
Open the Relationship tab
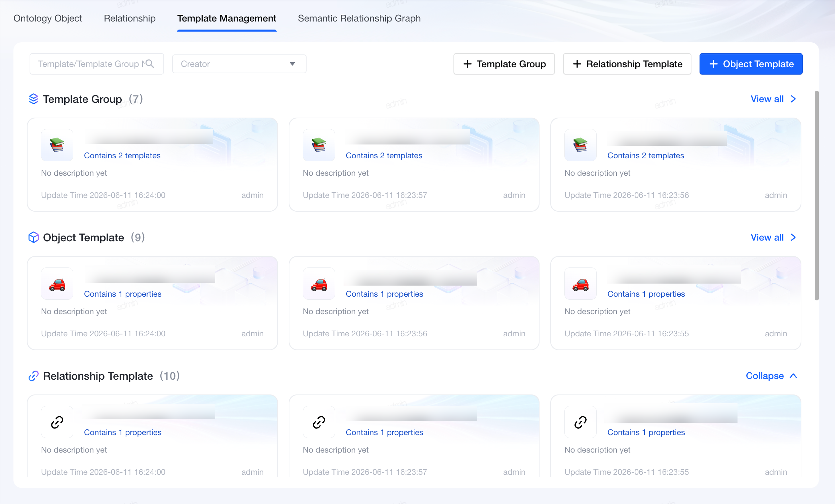tap(129, 18)
